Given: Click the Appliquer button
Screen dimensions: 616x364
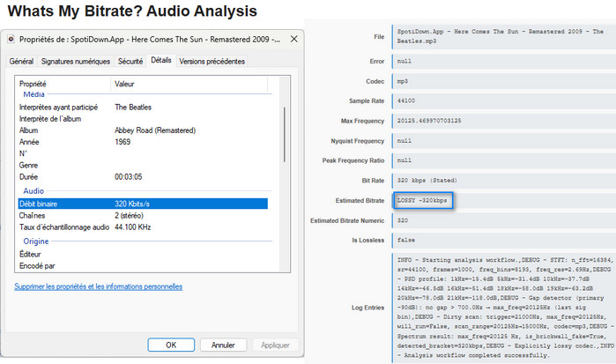Looking at the screenshot, I should [x=275, y=345].
